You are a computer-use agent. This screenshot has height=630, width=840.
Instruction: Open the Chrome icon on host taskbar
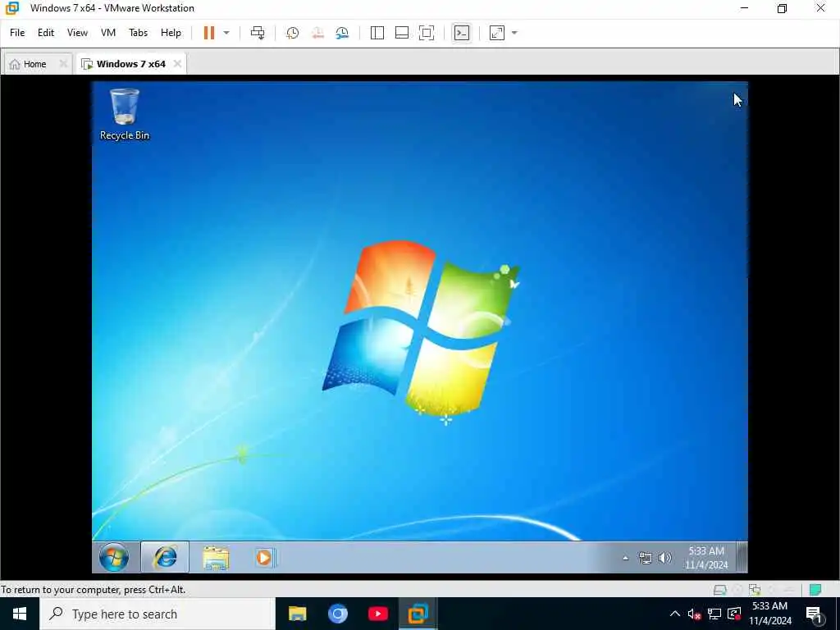[337, 614]
